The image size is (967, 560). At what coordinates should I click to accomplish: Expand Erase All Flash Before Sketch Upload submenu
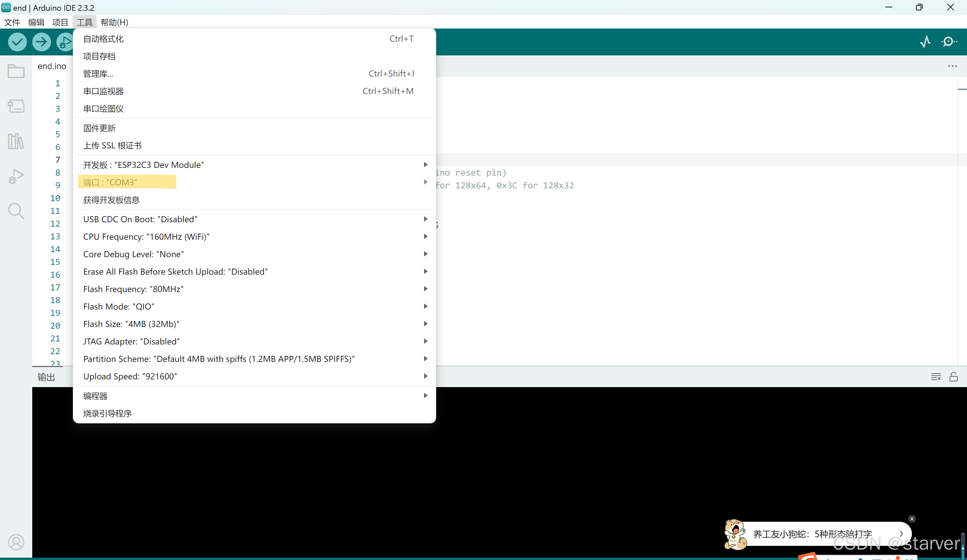[255, 272]
